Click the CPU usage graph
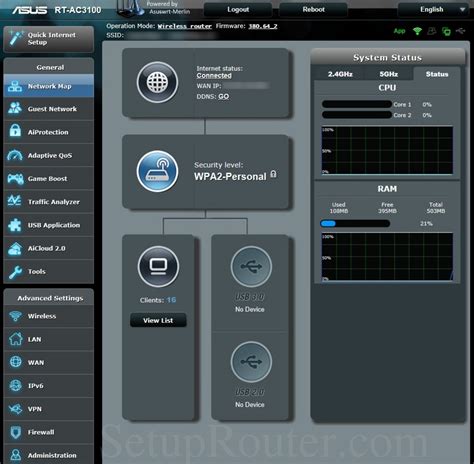 387,150
